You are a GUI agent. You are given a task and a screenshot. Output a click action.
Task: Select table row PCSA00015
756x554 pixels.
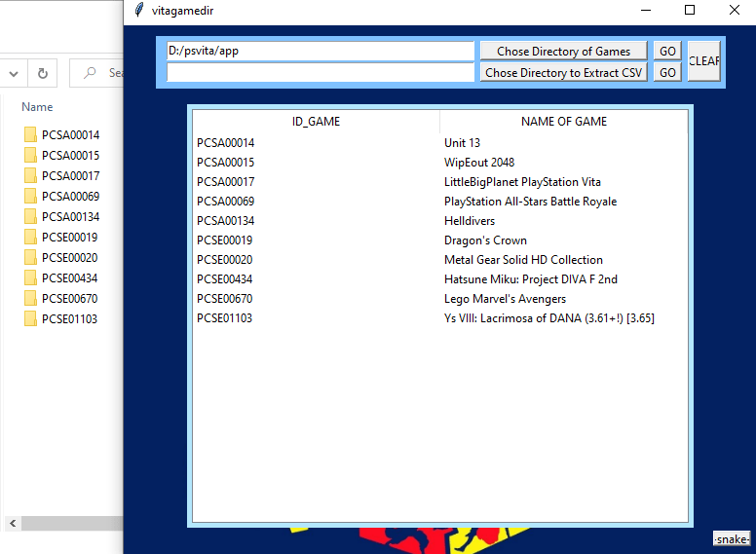(x=440, y=163)
